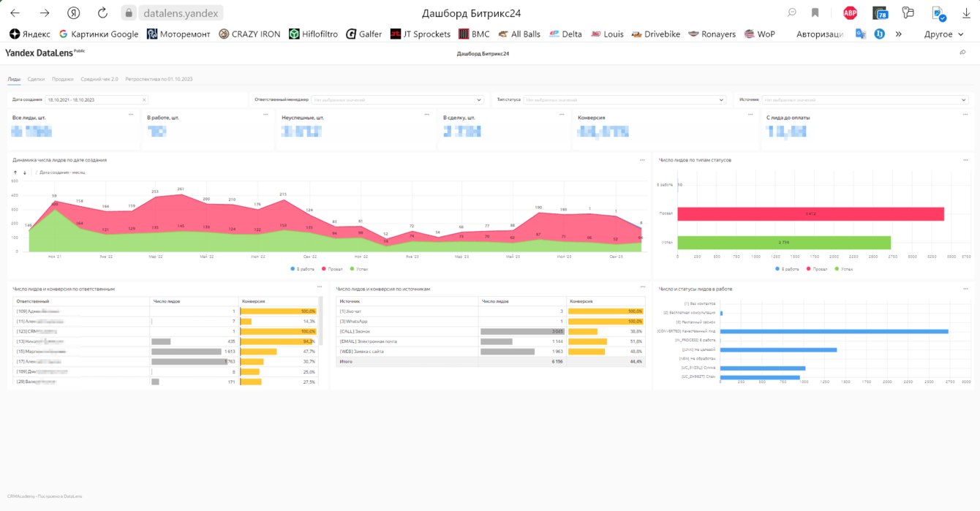980x511 pixels.
Task: Reload the page with the refresh icon
Action: (102, 12)
